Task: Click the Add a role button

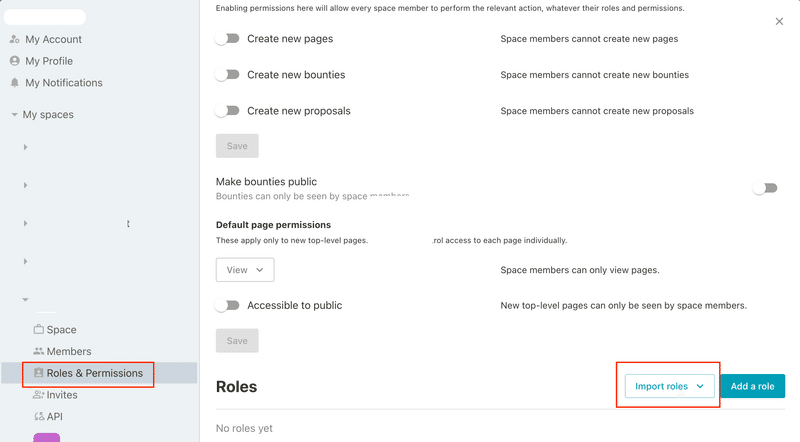Action: [x=753, y=386]
